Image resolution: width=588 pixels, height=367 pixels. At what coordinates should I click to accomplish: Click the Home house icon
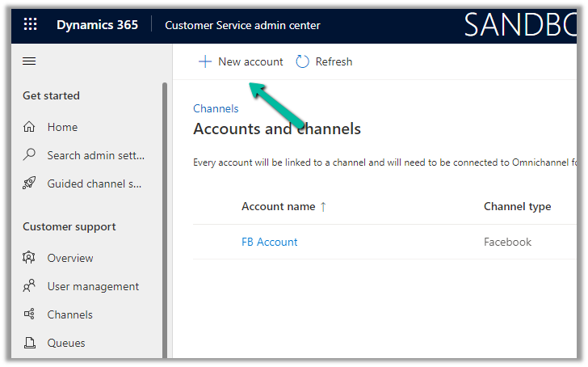point(30,127)
